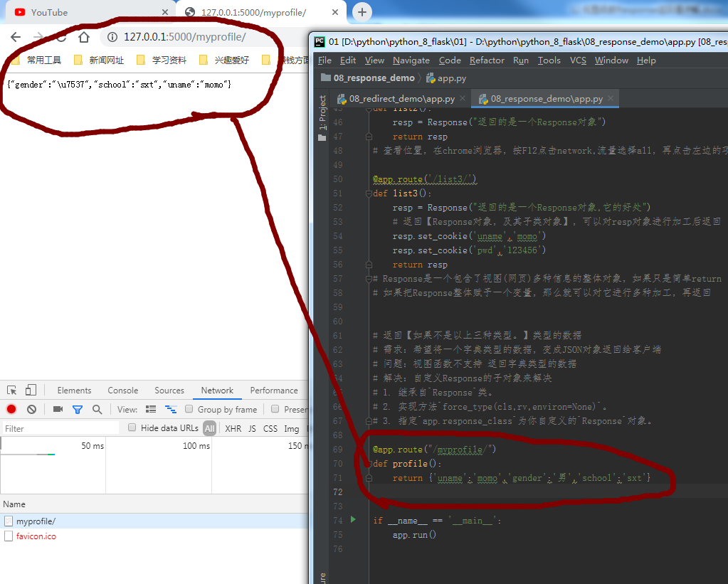Screen dimensions: 728x584
Task: Open the PyCharm Project tool window
Action: (322, 117)
